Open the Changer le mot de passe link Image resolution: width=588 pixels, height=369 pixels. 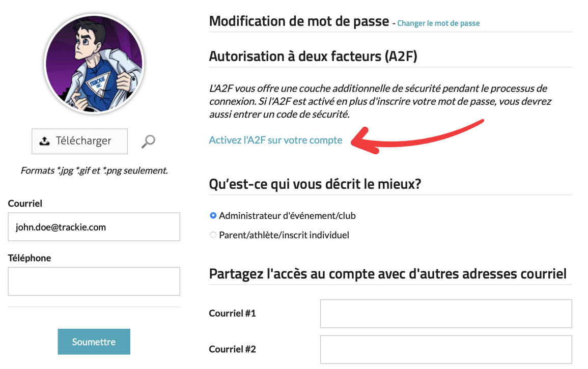pyautogui.click(x=438, y=23)
